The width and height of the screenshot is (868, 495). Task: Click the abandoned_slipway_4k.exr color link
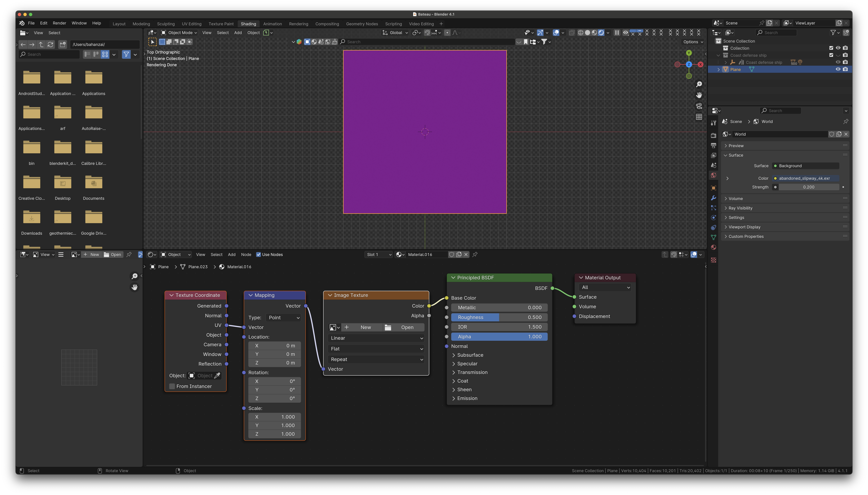click(x=805, y=178)
